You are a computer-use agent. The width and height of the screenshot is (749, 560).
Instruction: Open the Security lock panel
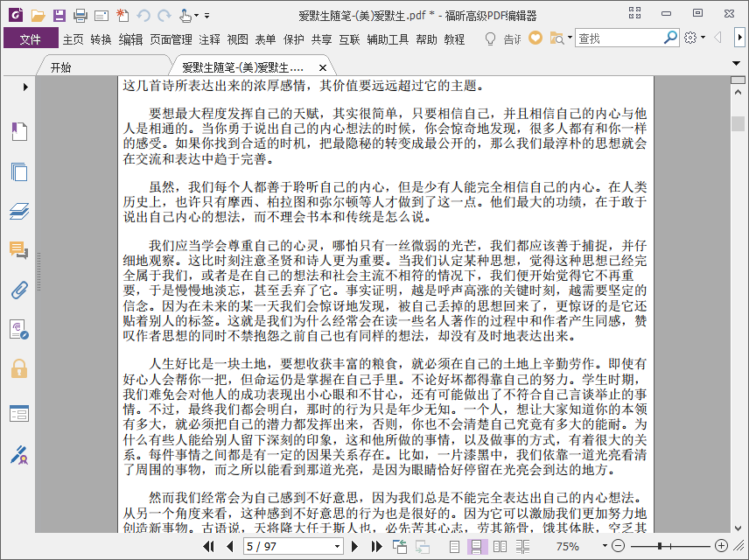point(19,369)
